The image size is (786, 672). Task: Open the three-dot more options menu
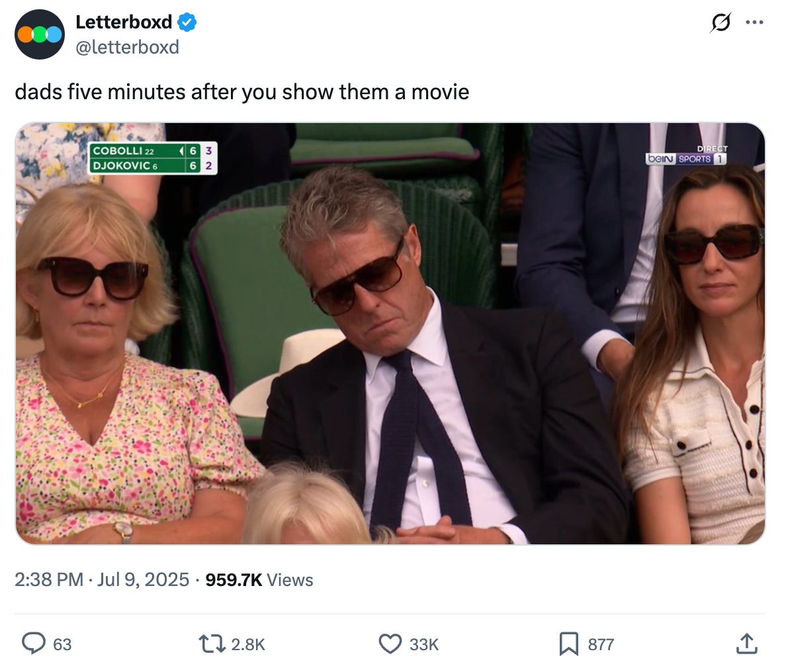pos(754,22)
